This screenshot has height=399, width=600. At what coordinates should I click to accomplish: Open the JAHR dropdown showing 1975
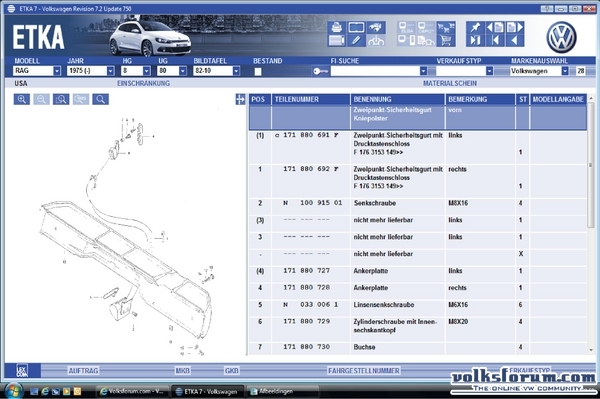tap(110, 71)
